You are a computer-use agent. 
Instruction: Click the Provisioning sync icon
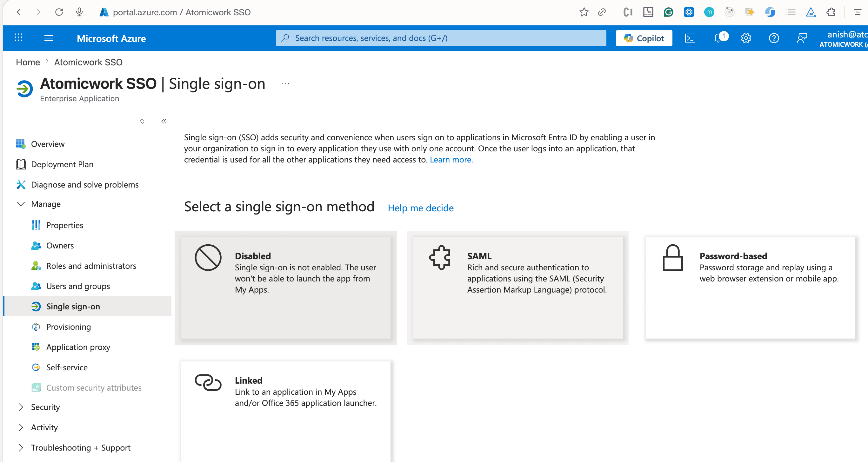click(36, 327)
